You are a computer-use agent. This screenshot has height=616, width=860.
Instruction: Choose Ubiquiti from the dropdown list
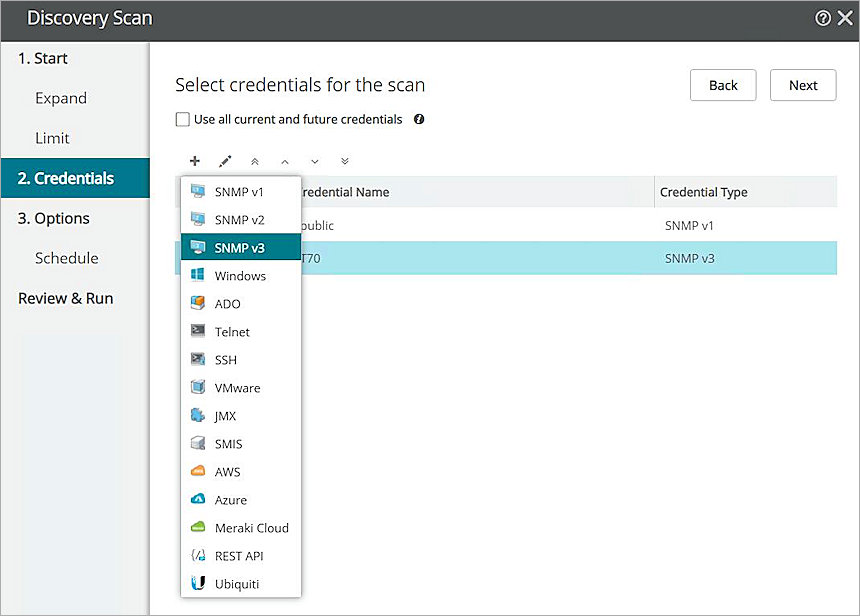coord(238,584)
